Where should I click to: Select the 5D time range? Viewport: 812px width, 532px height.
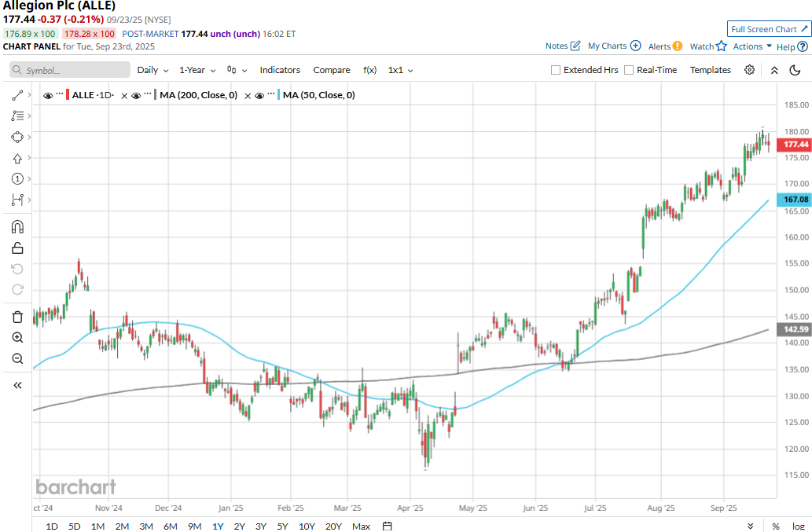click(x=75, y=526)
